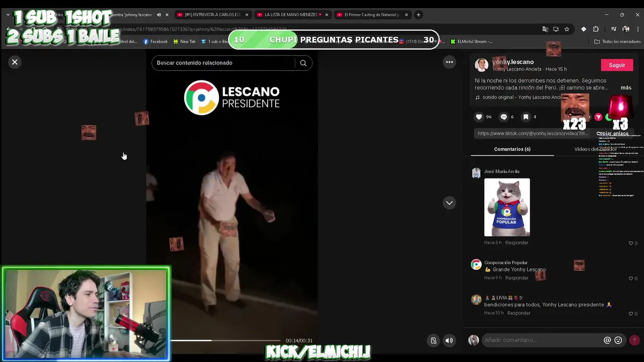Image resolution: width=644 pixels, height=362 pixels.
Task: Seek on the video progress bar
Action: [225, 340]
